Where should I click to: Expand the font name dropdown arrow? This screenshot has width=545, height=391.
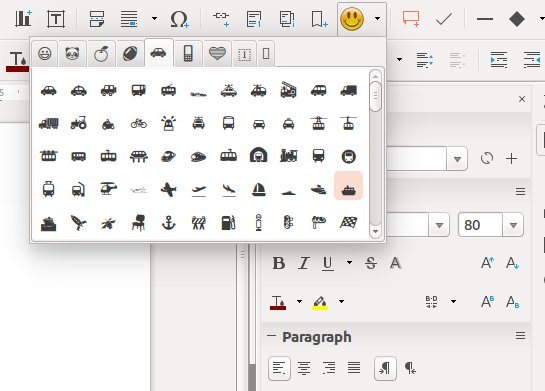click(439, 225)
